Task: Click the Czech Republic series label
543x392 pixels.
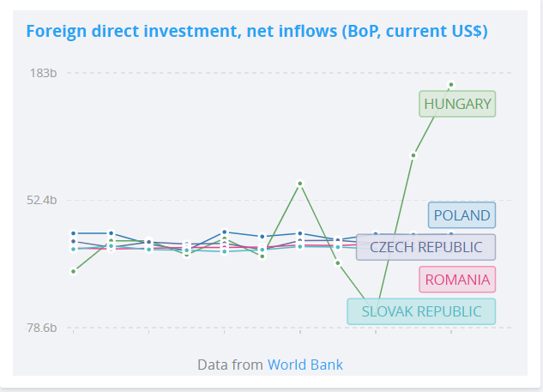Action: [x=425, y=247]
